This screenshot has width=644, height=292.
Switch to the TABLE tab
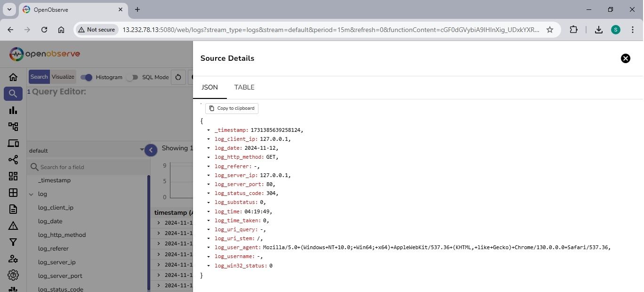(x=244, y=88)
